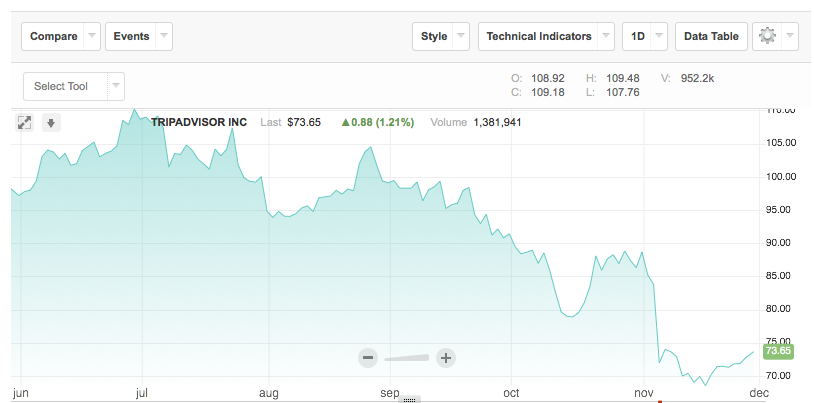The width and height of the screenshot is (814, 403).
Task: Click the chart zoom slider track
Action: click(x=407, y=357)
